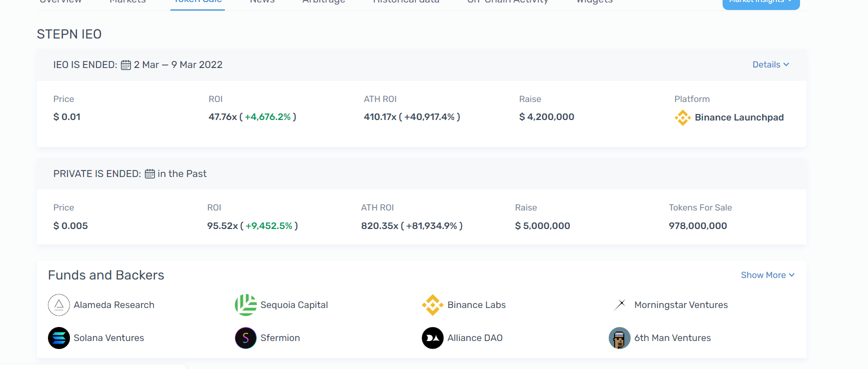
Task: Click the private raise amount $ 5,000,000
Action: pyautogui.click(x=543, y=226)
